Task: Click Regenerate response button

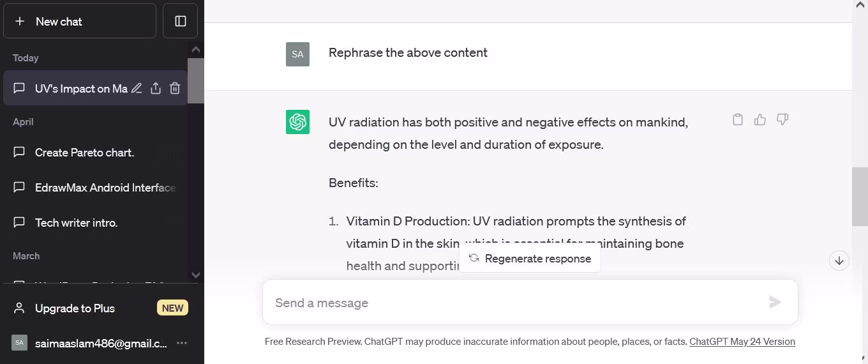Action: pyautogui.click(x=530, y=259)
